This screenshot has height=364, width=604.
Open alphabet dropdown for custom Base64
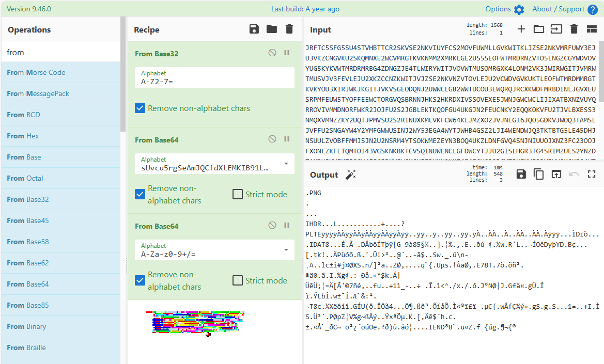pos(286,164)
